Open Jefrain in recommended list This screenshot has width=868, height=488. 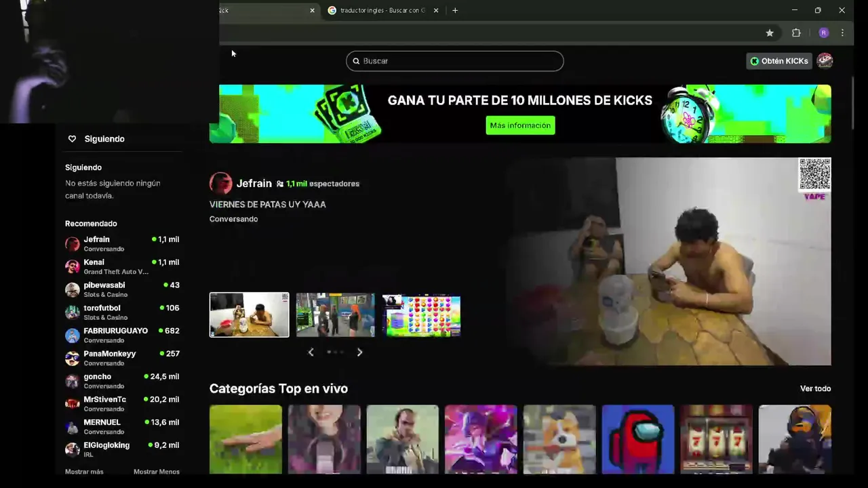pos(122,243)
